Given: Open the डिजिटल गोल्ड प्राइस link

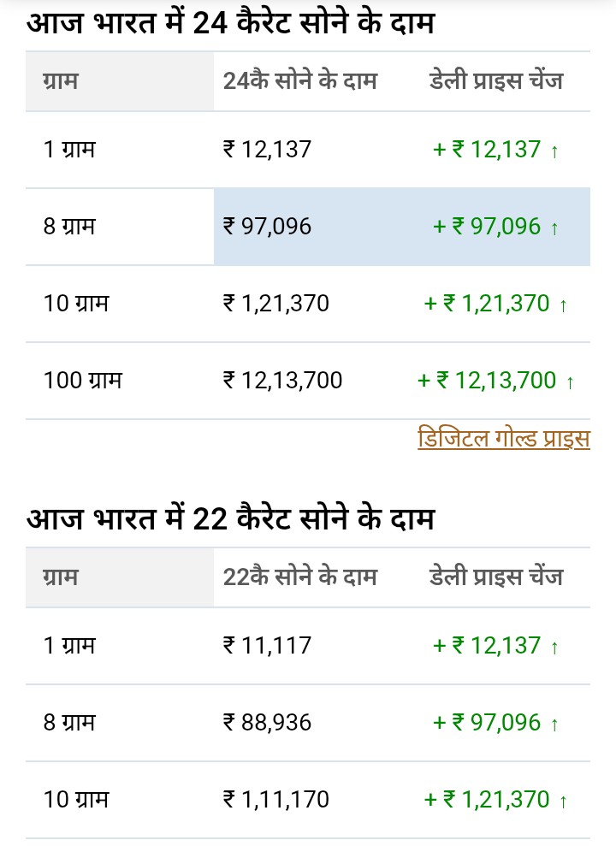Looking at the screenshot, I should coord(503,439).
